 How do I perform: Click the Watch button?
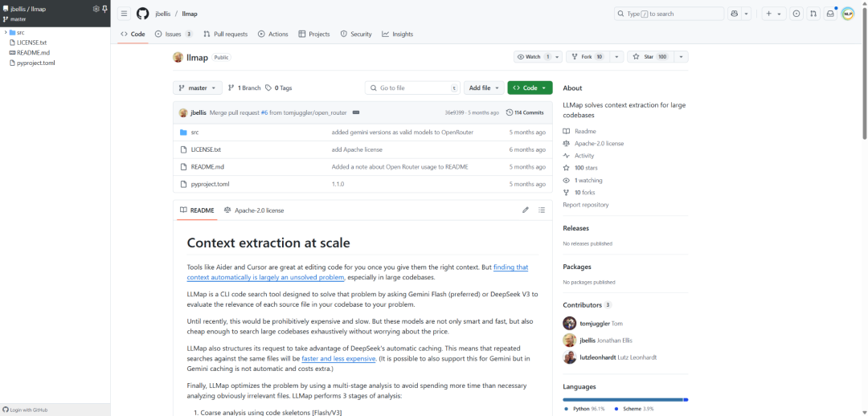point(533,57)
